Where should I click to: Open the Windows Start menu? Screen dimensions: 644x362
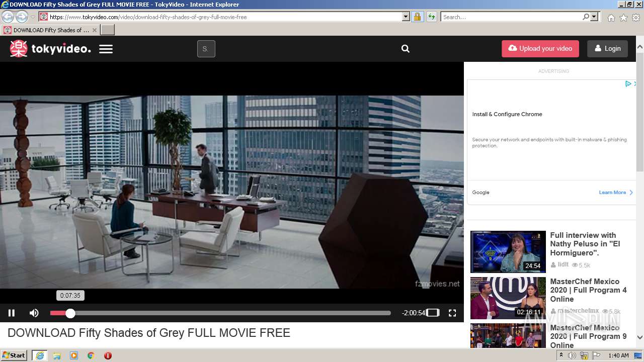point(14,355)
